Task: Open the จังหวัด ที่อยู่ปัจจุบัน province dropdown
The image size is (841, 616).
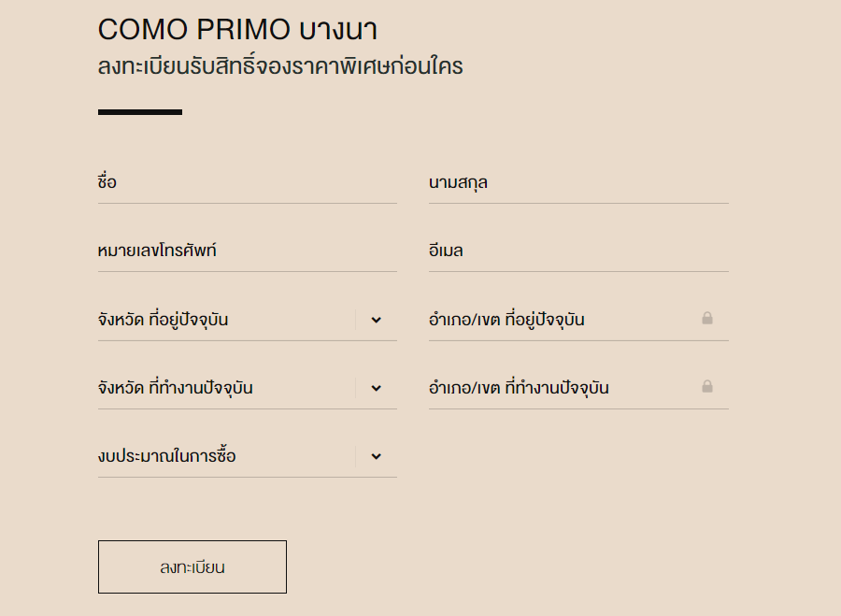Action: [224, 320]
